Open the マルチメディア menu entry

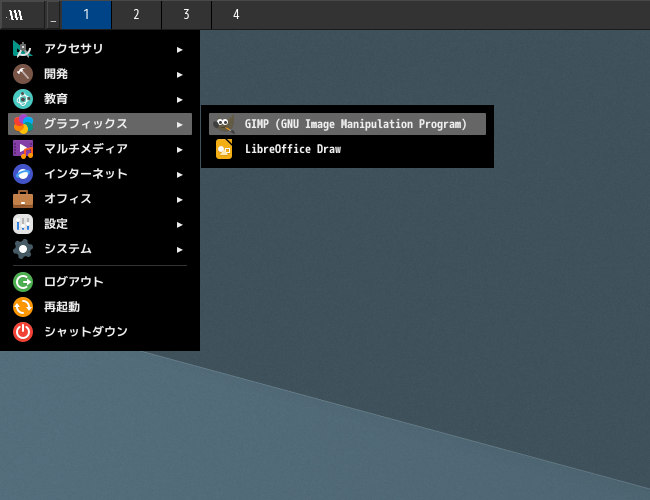coord(100,149)
